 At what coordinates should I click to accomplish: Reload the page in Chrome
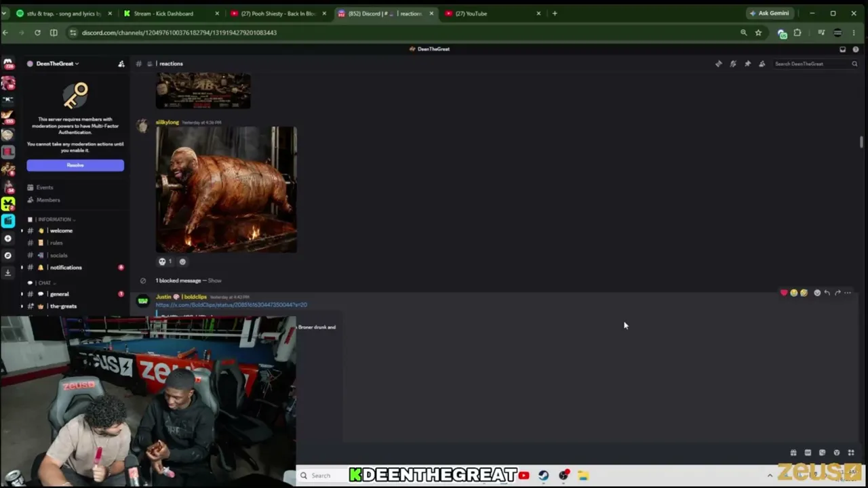click(x=37, y=33)
